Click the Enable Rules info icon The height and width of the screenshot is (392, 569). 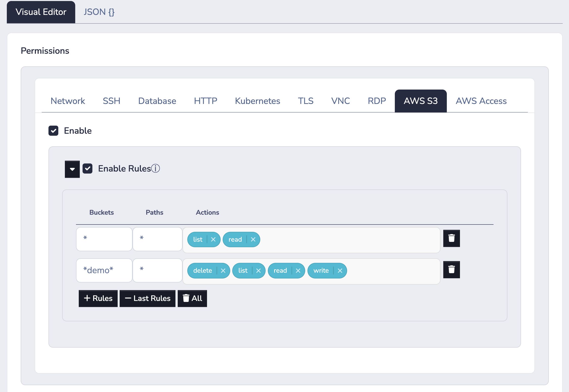pyautogui.click(x=156, y=168)
